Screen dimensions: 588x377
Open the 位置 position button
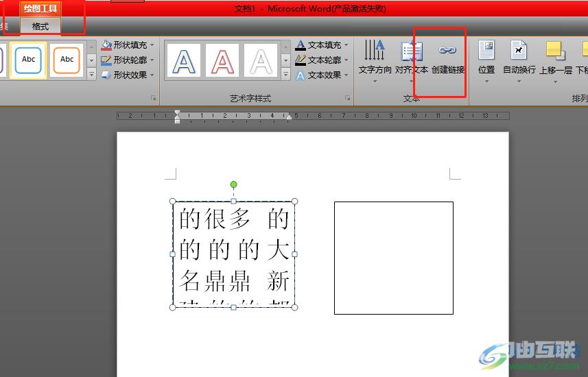point(486,61)
